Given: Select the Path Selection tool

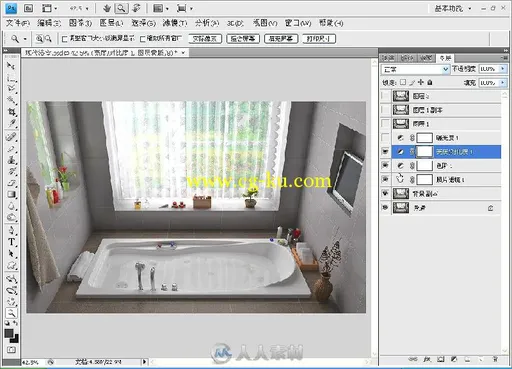Looking at the screenshot, I should click(x=11, y=254).
